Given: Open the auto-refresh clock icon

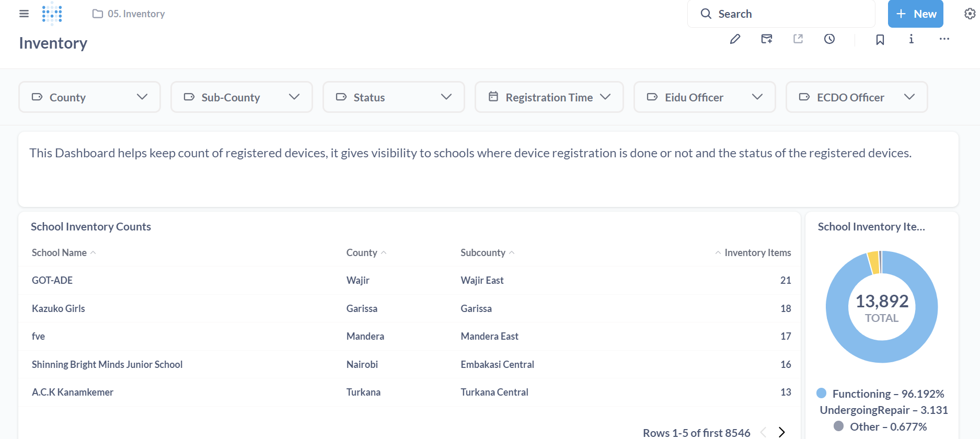Looking at the screenshot, I should tap(829, 39).
